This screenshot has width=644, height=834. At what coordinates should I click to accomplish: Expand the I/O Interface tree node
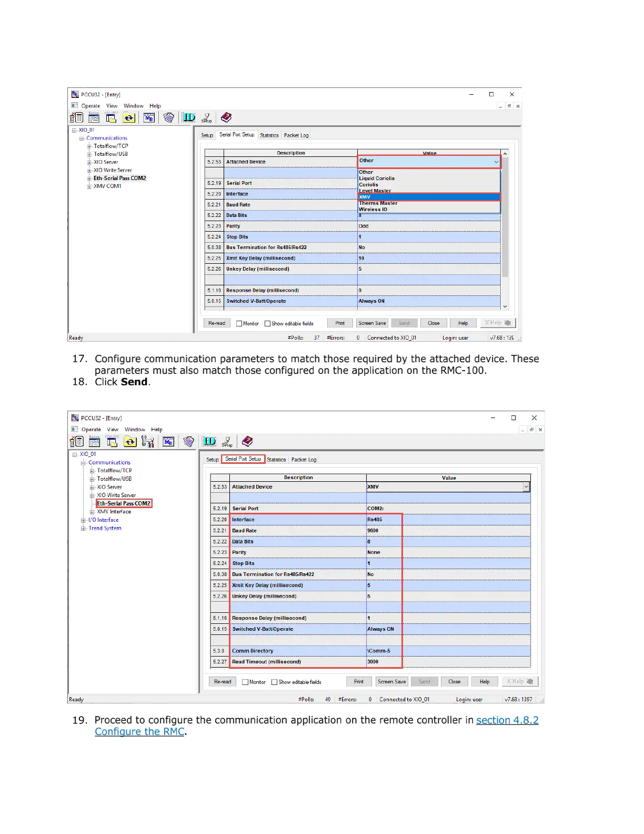click(x=83, y=520)
